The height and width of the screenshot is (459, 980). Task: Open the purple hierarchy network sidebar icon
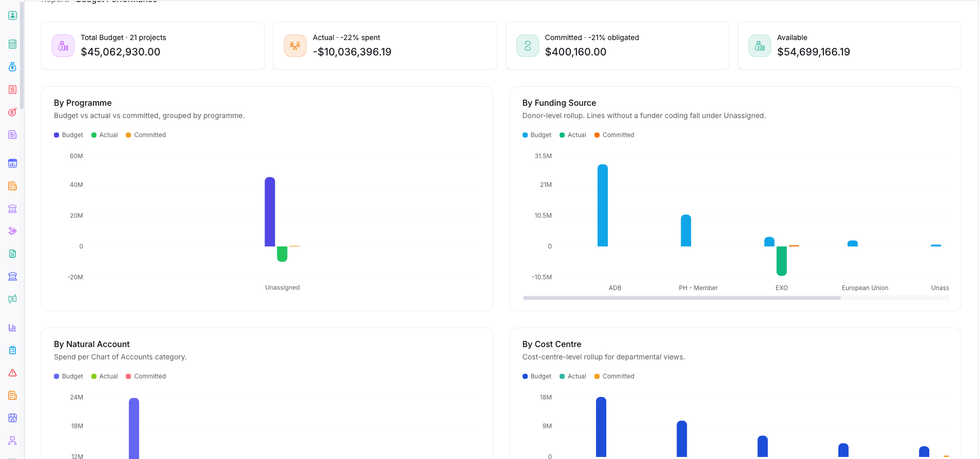tap(13, 441)
